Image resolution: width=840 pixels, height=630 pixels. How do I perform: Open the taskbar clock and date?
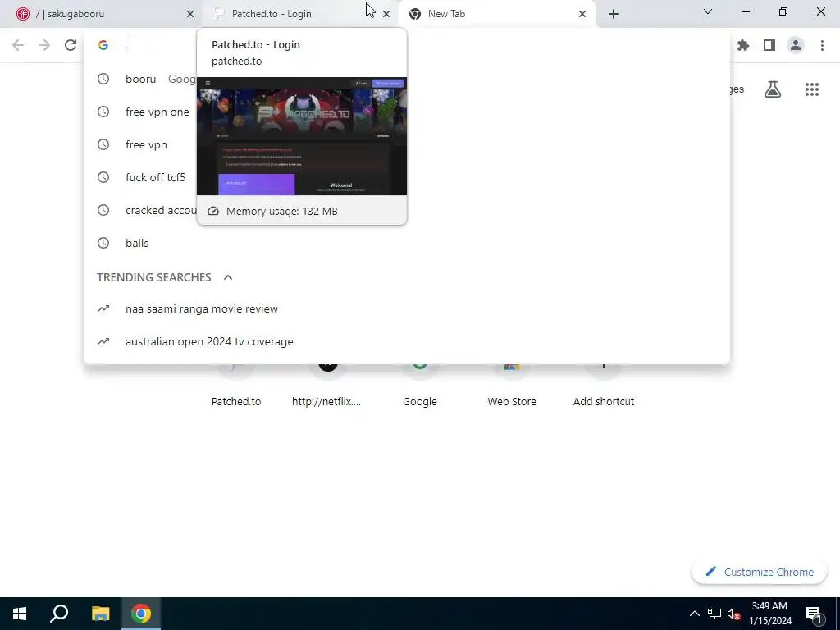click(x=769, y=614)
